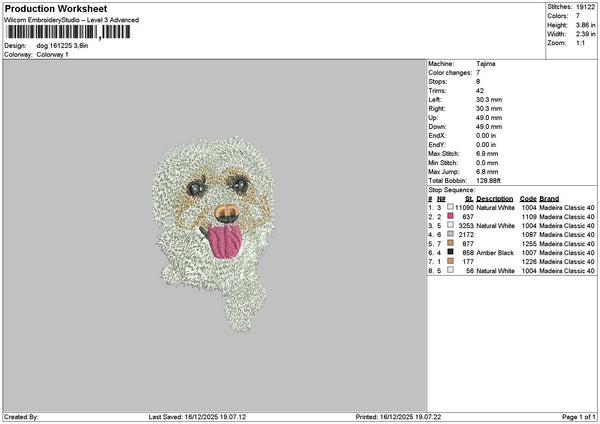Viewport: 600px width, 424px height.
Task: Click the Down value 49.0 mm
Action: click(489, 127)
